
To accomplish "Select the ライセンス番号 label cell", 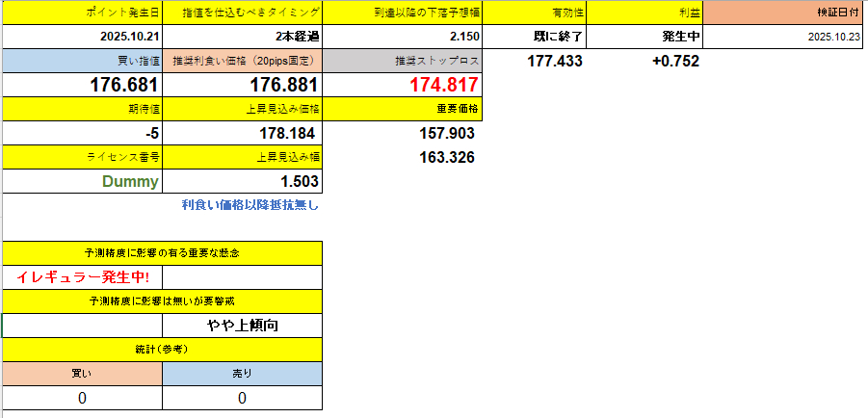I will point(83,157).
